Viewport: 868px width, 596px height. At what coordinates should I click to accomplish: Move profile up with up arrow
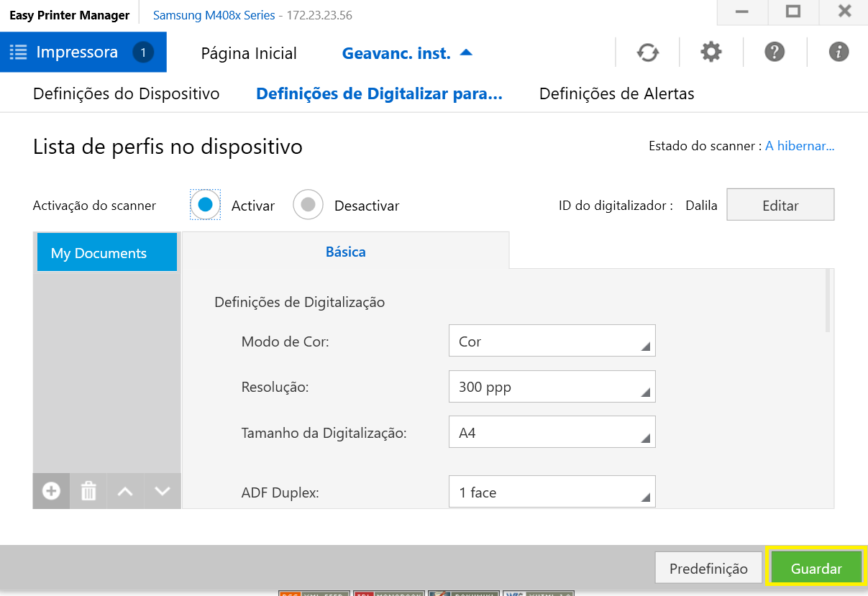pyautogui.click(x=125, y=491)
